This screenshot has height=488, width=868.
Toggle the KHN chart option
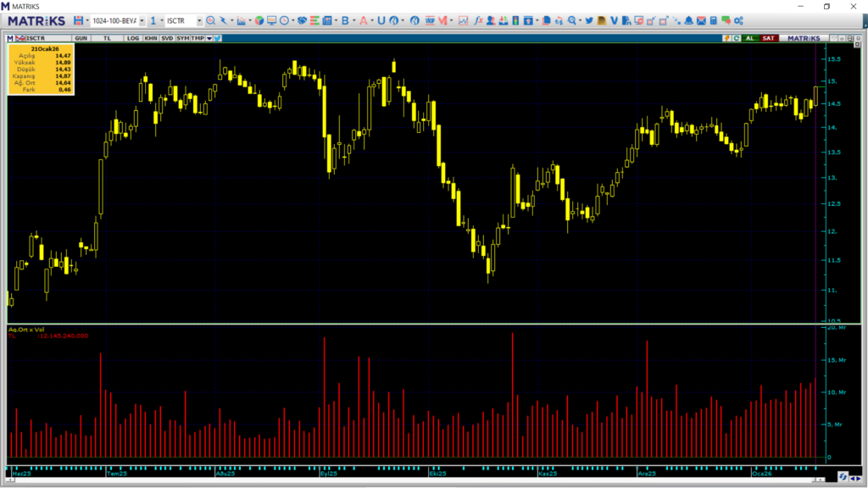[x=150, y=38]
